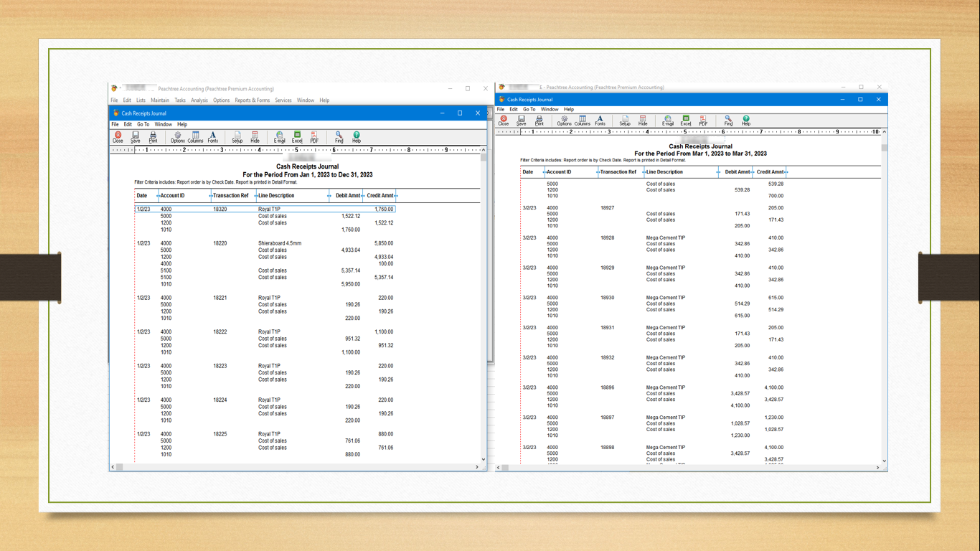Open Setup in the right journal toolbar

click(625, 120)
